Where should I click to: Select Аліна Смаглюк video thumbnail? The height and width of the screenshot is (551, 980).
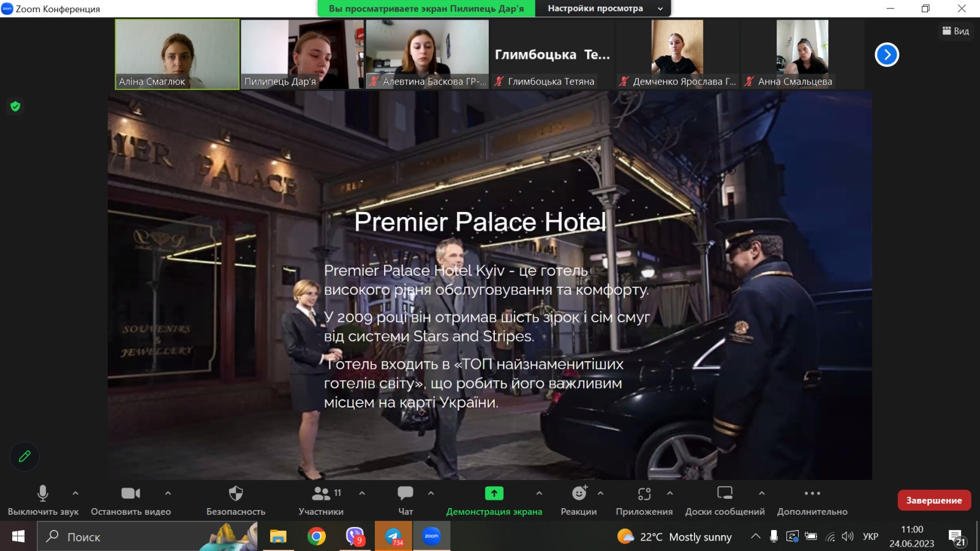click(178, 55)
